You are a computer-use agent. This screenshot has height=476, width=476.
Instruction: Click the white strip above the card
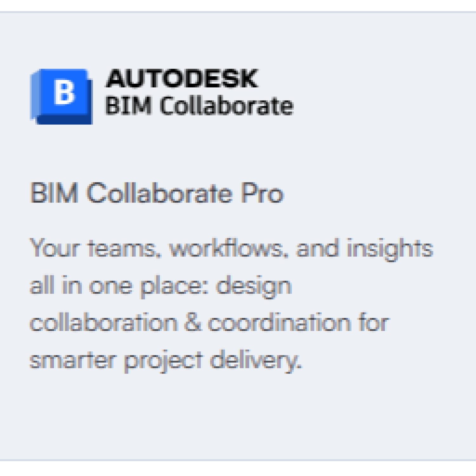(238, 5)
